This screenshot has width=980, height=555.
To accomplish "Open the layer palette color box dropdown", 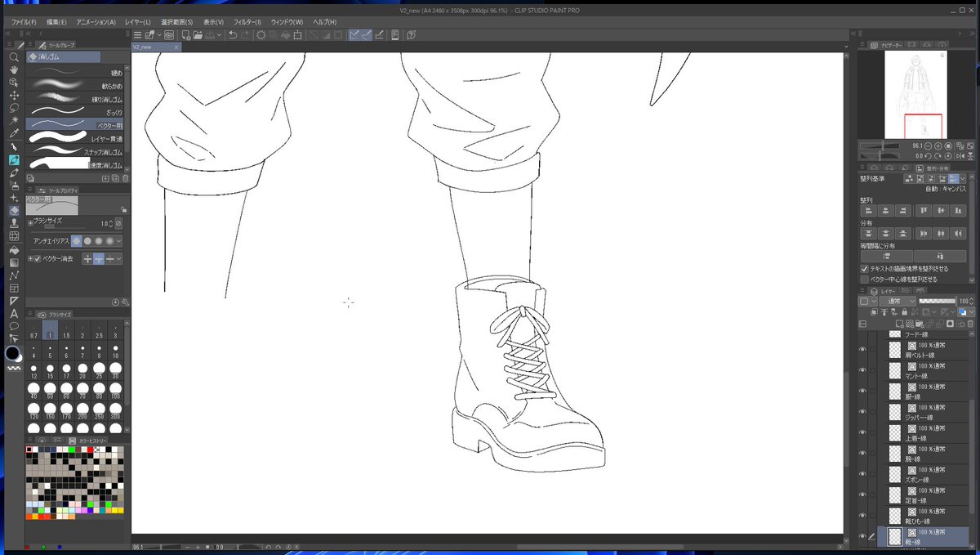I will tap(866, 301).
